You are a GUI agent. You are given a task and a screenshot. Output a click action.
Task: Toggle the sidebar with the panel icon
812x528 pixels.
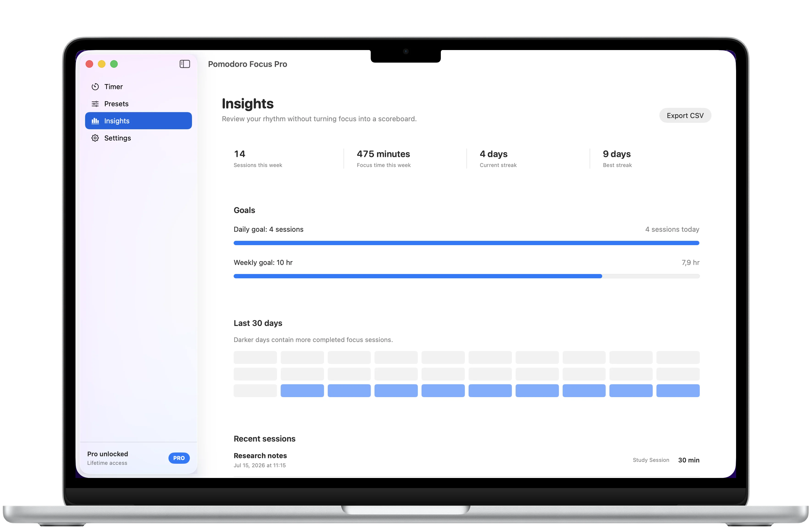(x=185, y=64)
